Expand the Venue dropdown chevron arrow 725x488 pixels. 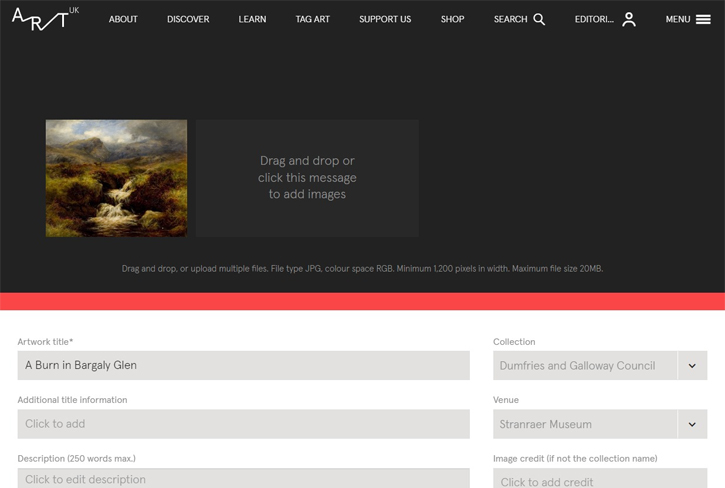pyautogui.click(x=692, y=424)
